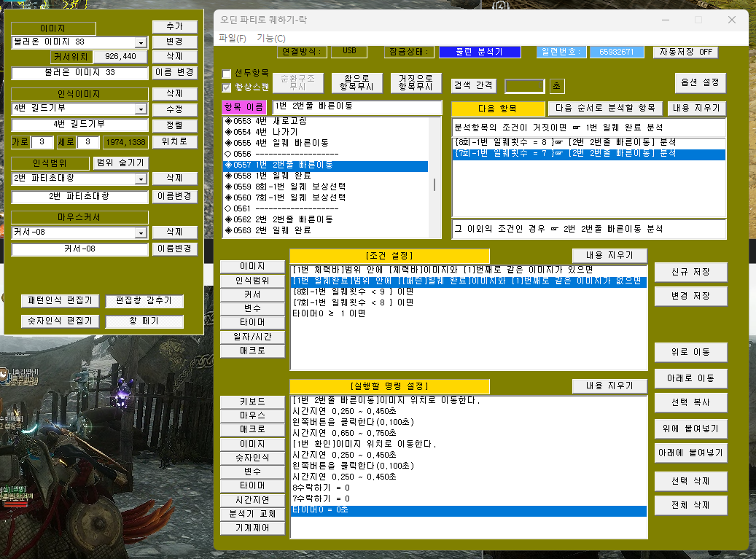Click the 패턴인식 편집기 button
Viewport: 756px width, 559px height.
coord(60,301)
